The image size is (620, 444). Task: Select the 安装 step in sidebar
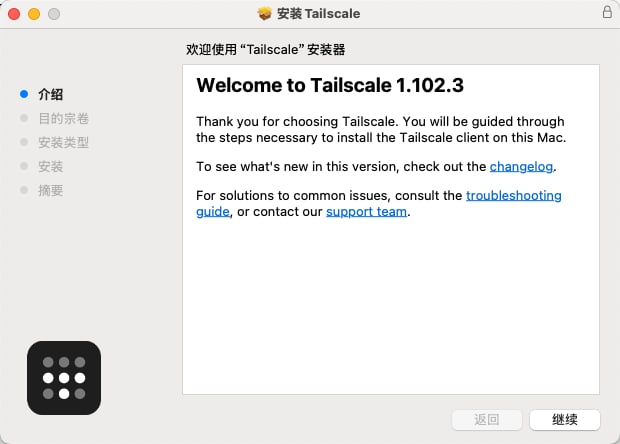[x=51, y=166]
